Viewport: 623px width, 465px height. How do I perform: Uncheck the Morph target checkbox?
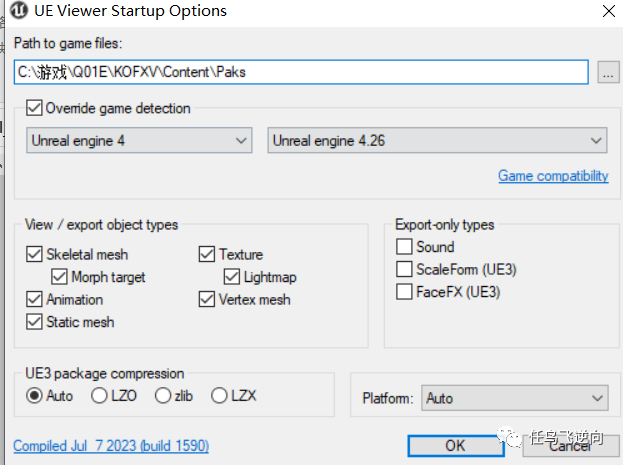pyautogui.click(x=59, y=277)
